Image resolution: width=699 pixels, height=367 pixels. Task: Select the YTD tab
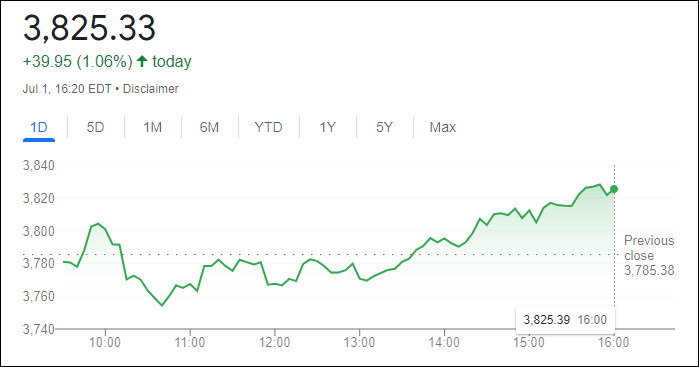[x=268, y=128]
